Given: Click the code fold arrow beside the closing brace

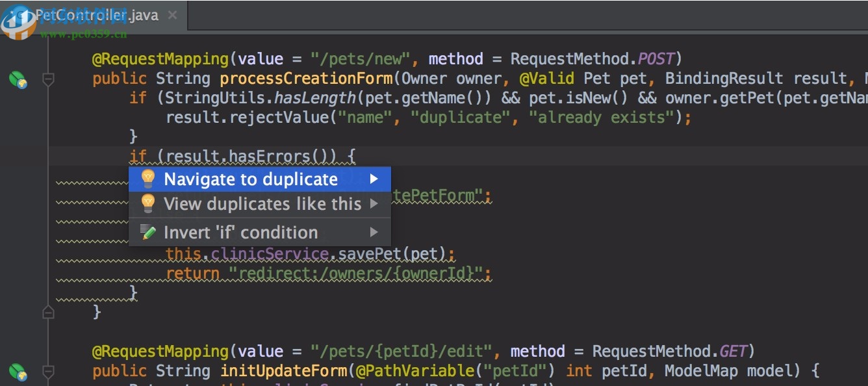Looking at the screenshot, I should (x=48, y=312).
